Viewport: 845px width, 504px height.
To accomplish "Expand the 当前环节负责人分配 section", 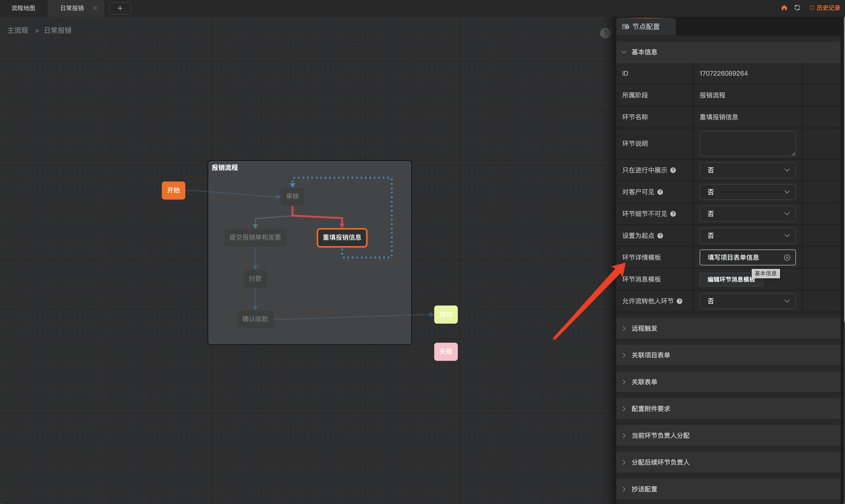I will click(x=728, y=435).
